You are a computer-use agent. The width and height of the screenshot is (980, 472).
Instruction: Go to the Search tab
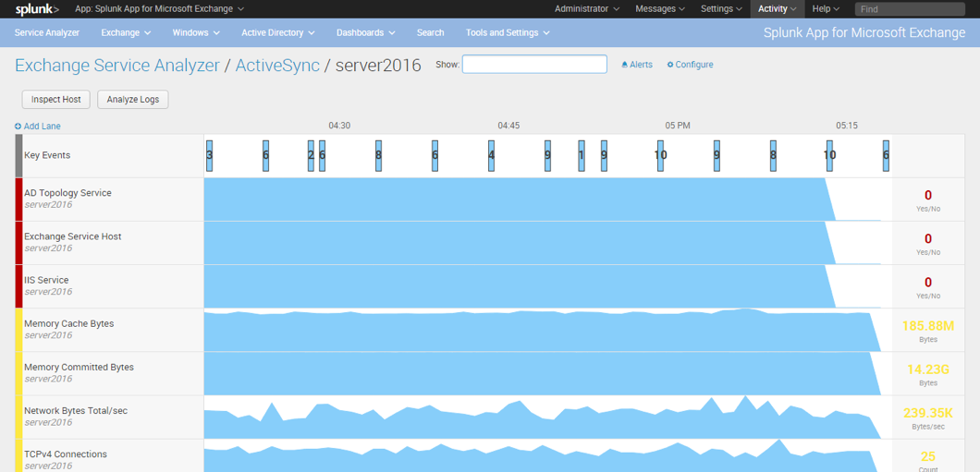tap(430, 32)
